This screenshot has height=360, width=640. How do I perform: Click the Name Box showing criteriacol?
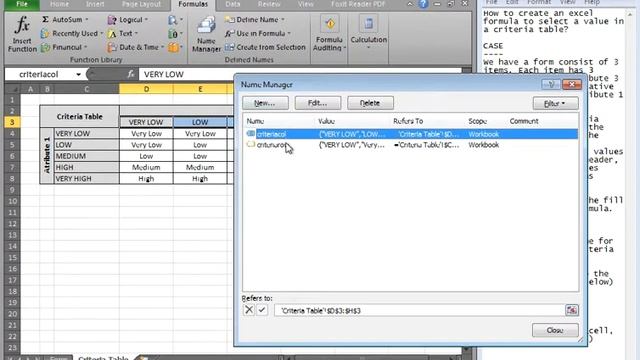click(x=39, y=75)
